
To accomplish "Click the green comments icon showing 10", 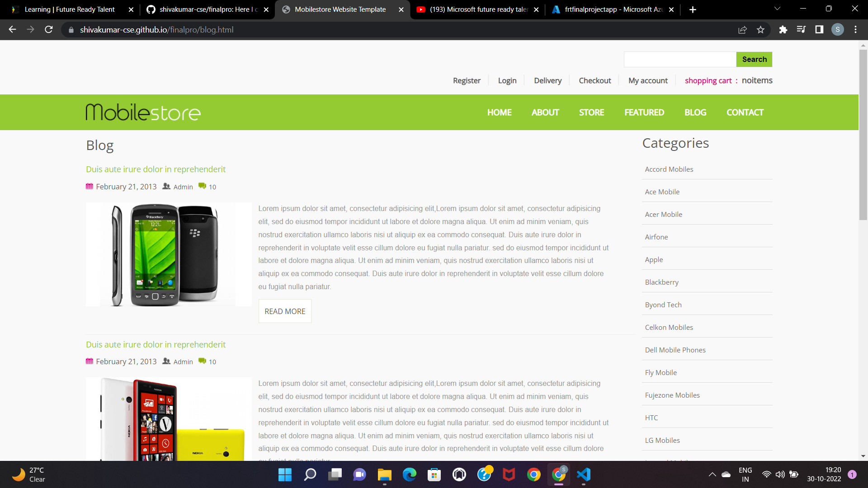I will click(x=203, y=186).
